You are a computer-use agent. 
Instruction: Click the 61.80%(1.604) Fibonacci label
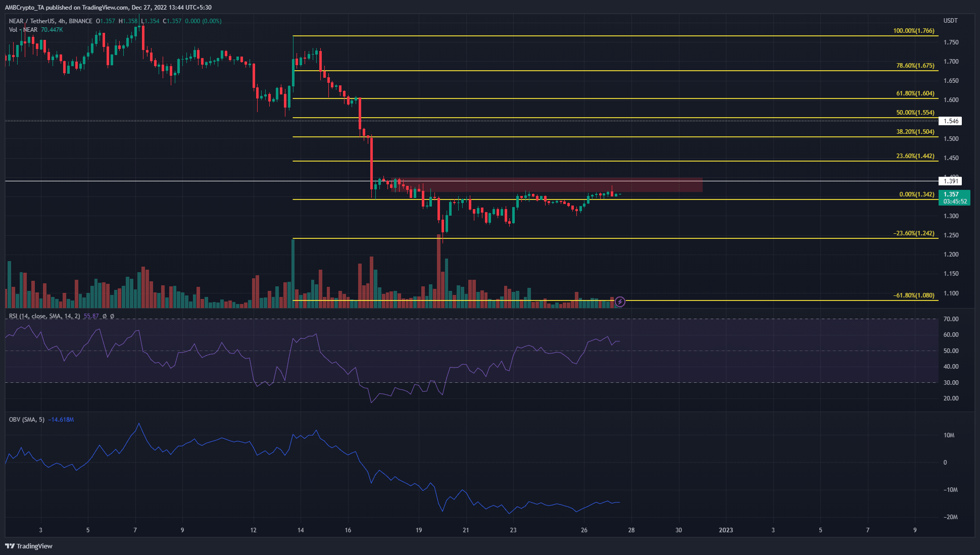pos(915,93)
